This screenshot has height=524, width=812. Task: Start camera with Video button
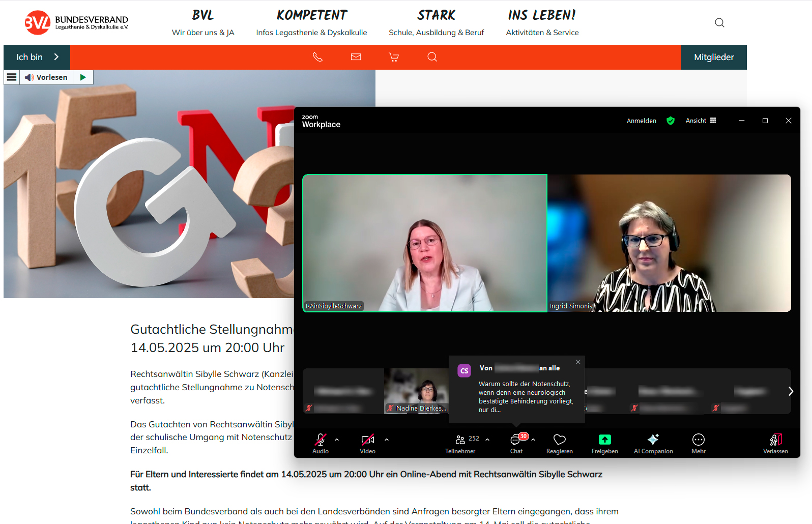pos(367,444)
